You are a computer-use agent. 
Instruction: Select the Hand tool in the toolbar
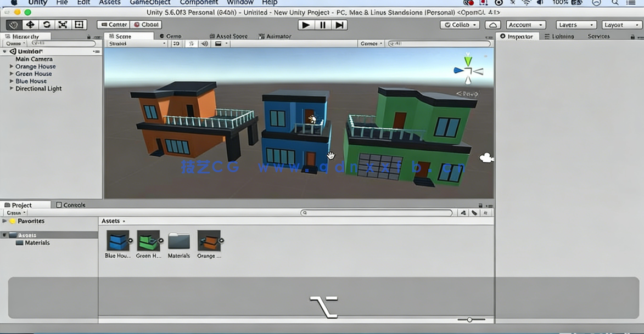(14, 24)
